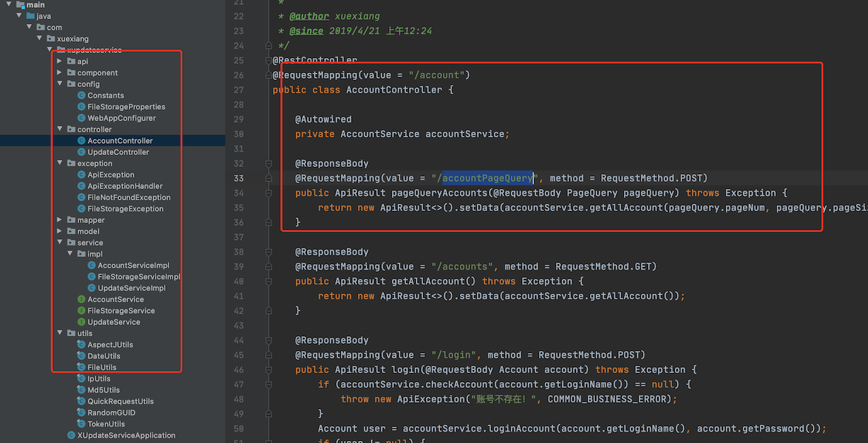This screenshot has width=868, height=443.
Task: Expand the model package arrow
Action: click(x=60, y=231)
